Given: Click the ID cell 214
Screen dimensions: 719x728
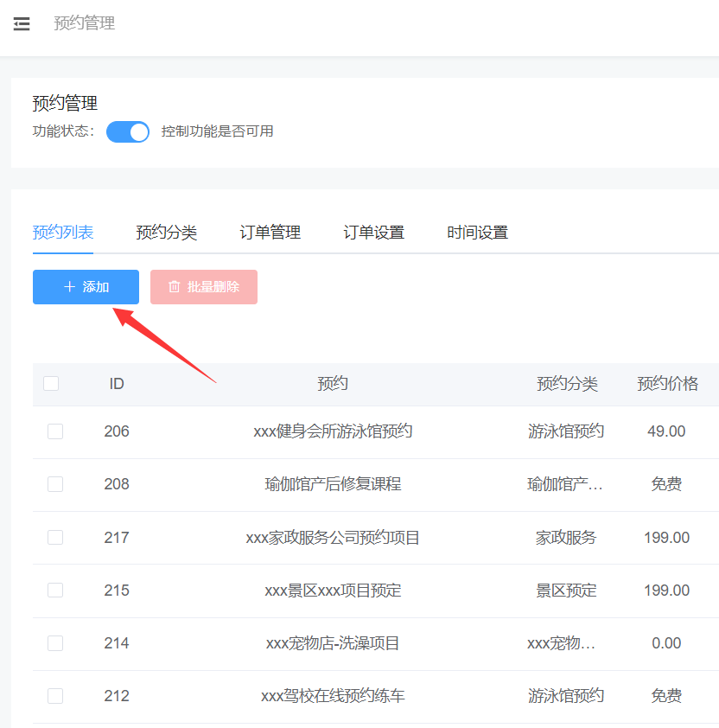Looking at the screenshot, I should pyautogui.click(x=117, y=643).
